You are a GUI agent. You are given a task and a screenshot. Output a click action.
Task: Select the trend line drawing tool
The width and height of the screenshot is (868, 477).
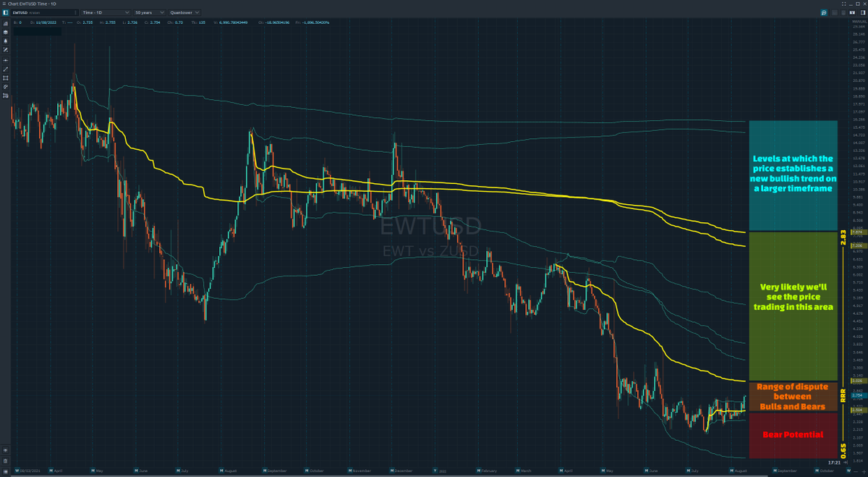(6, 69)
